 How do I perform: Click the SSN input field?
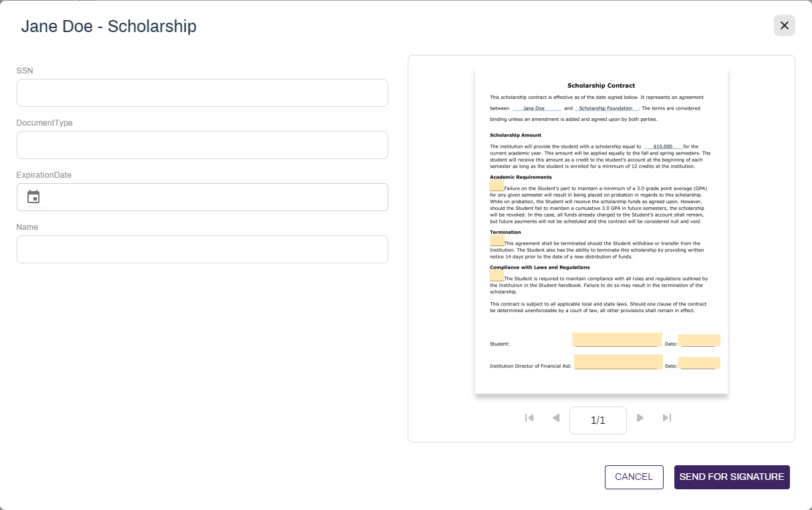(x=202, y=93)
